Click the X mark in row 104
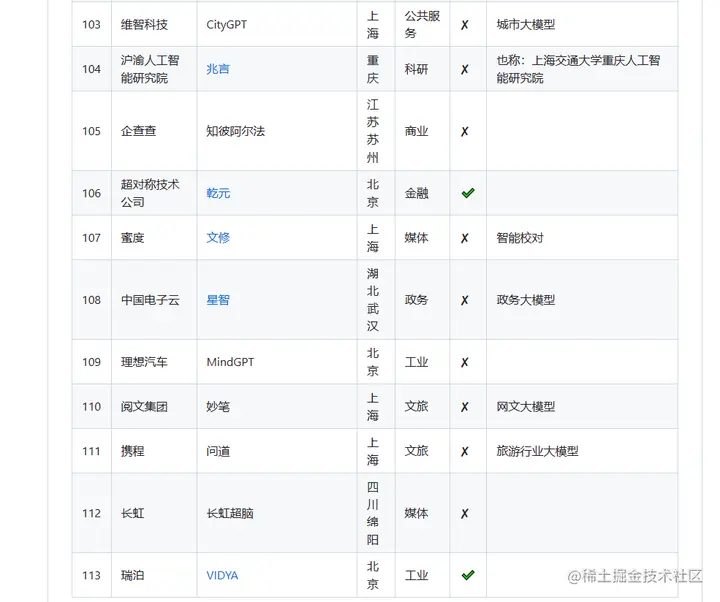This screenshot has width=720, height=602. (465, 69)
